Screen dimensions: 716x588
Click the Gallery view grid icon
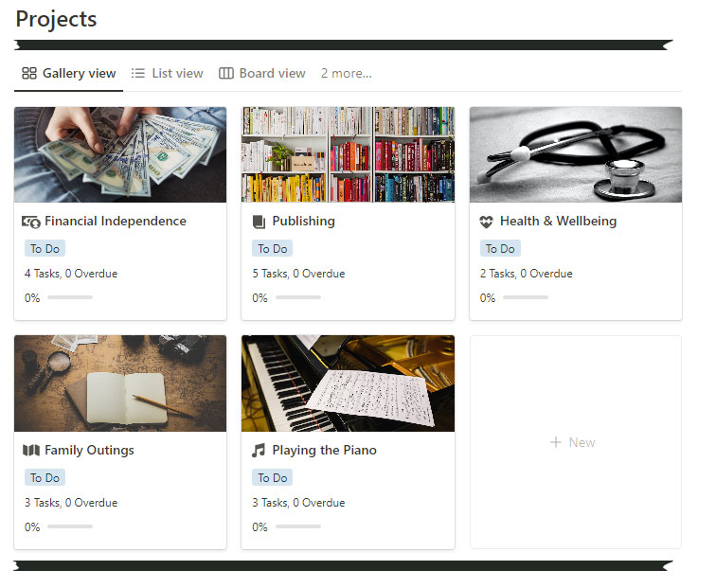pos(29,74)
